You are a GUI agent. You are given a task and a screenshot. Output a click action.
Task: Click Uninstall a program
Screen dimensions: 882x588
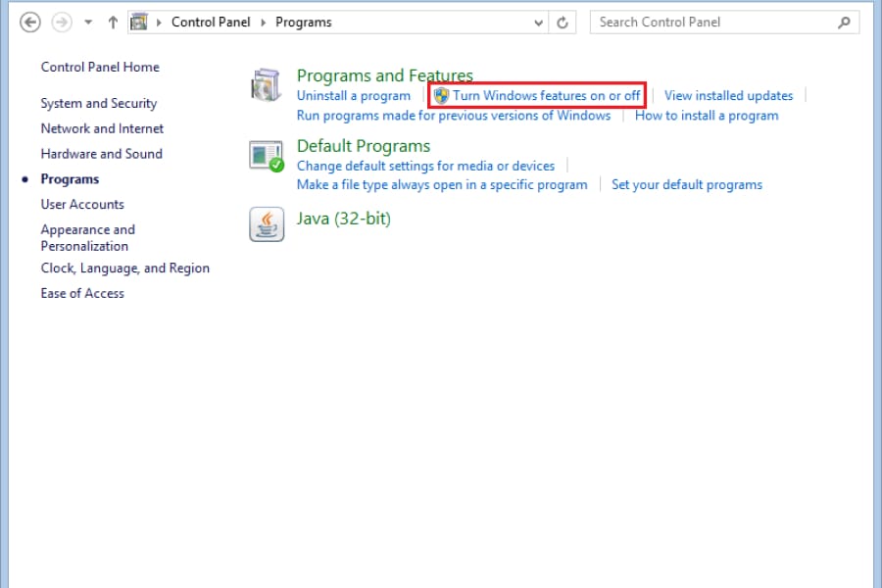[353, 96]
